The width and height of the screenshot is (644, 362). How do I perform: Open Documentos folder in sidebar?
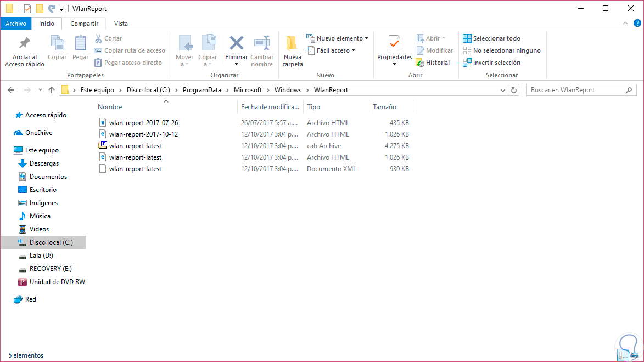48,177
